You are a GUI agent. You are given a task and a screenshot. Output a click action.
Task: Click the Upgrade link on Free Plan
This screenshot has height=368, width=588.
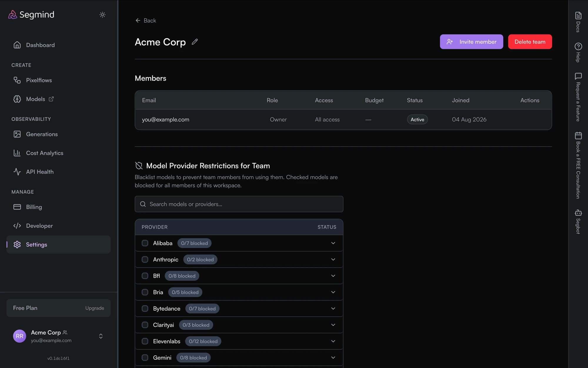[x=95, y=308]
